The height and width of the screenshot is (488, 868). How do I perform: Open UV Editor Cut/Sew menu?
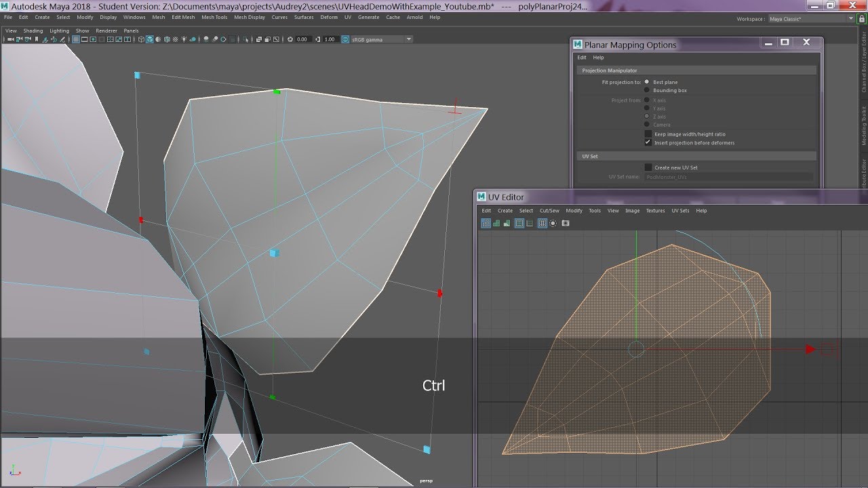pos(549,211)
